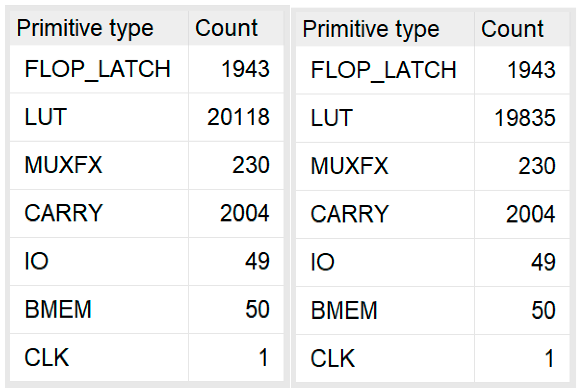The height and width of the screenshot is (392, 582).
Task: Click the IO label in left table
Action: pyautogui.click(x=37, y=261)
